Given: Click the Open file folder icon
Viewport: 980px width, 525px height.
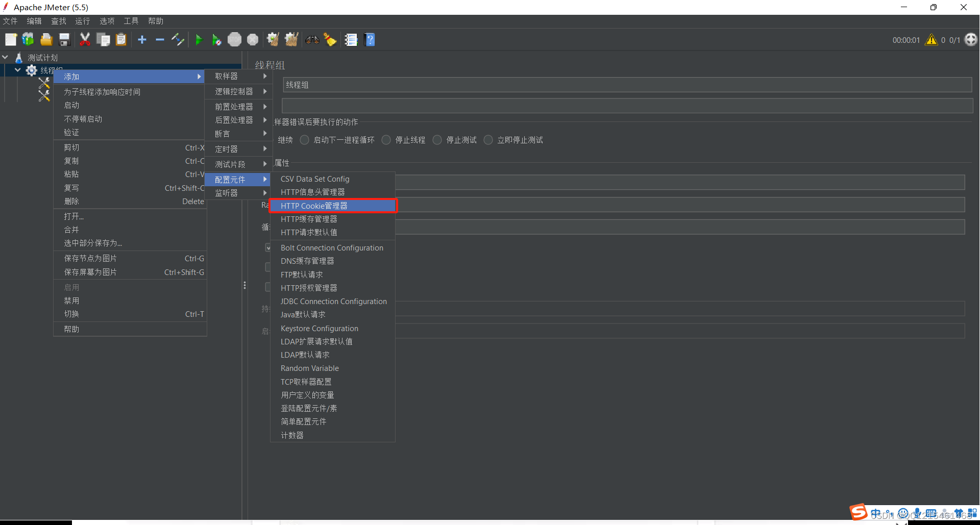Looking at the screenshot, I should tap(46, 40).
